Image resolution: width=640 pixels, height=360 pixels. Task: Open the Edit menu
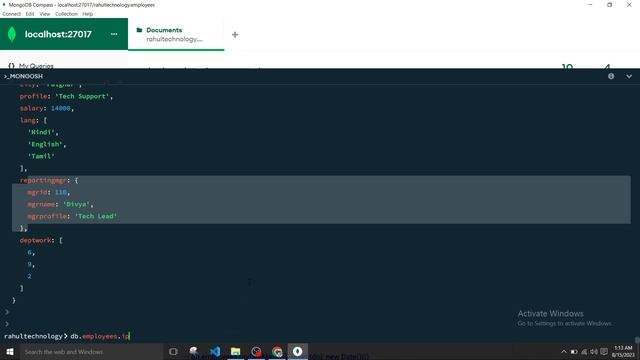[30, 14]
